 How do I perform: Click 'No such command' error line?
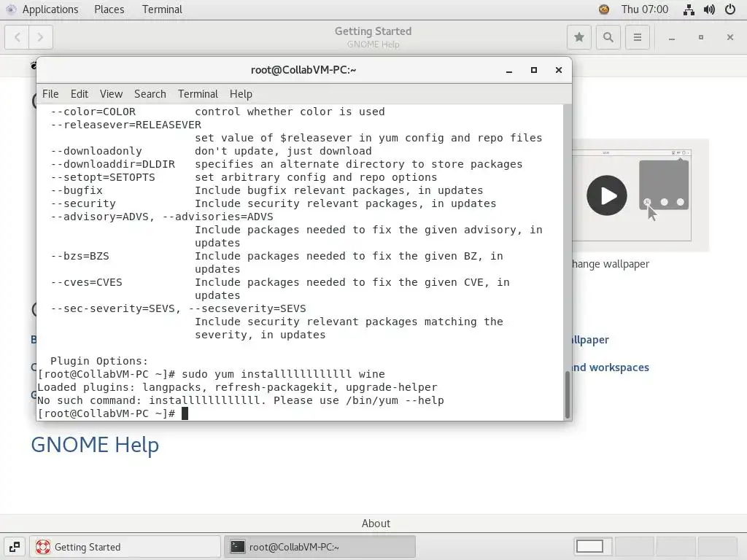point(241,400)
